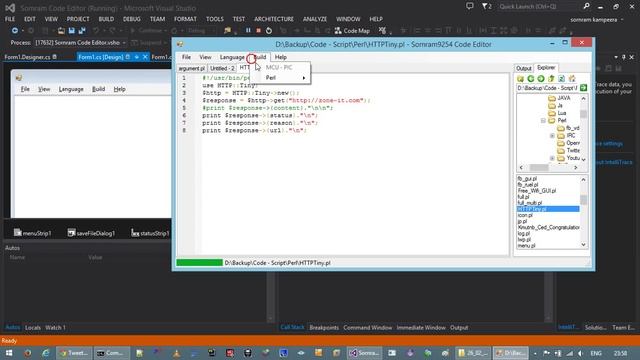Switch to Locals debug tab
640x360 pixels.
(x=33, y=328)
